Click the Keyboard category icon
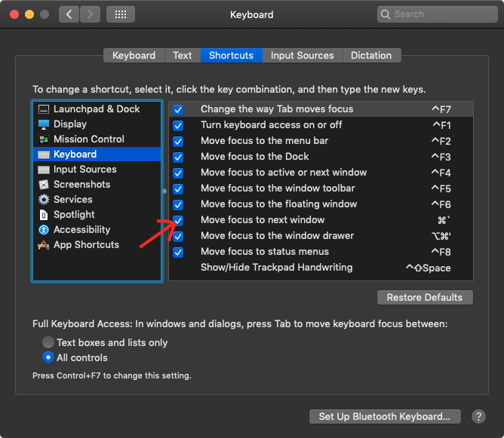 [x=44, y=155]
